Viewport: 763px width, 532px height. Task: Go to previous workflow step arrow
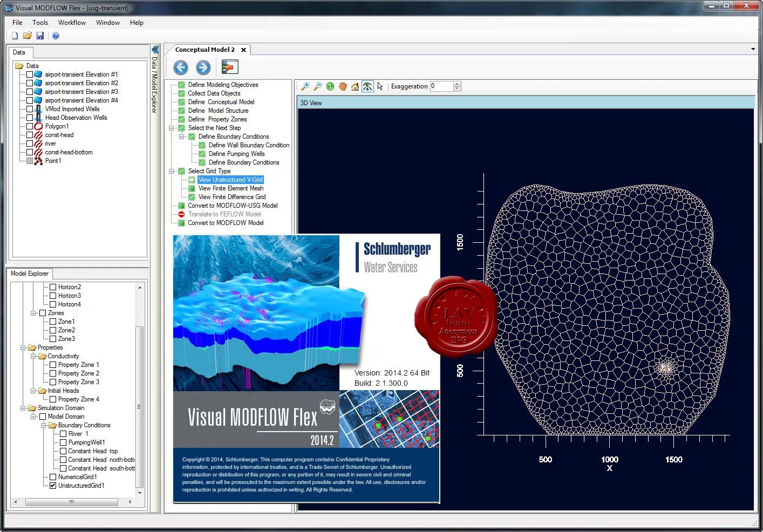181,67
